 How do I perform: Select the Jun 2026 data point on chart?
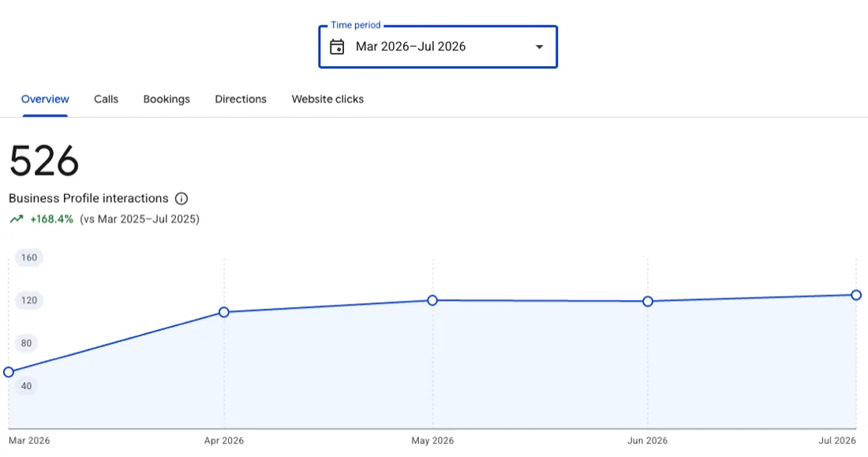click(648, 302)
